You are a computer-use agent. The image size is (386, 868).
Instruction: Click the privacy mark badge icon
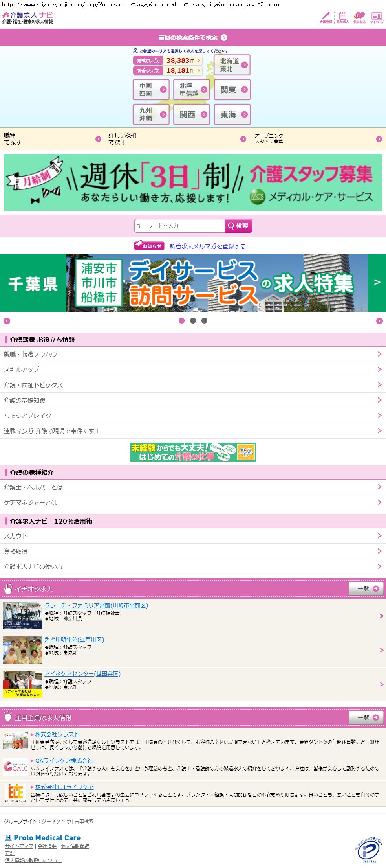coord(368,850)
